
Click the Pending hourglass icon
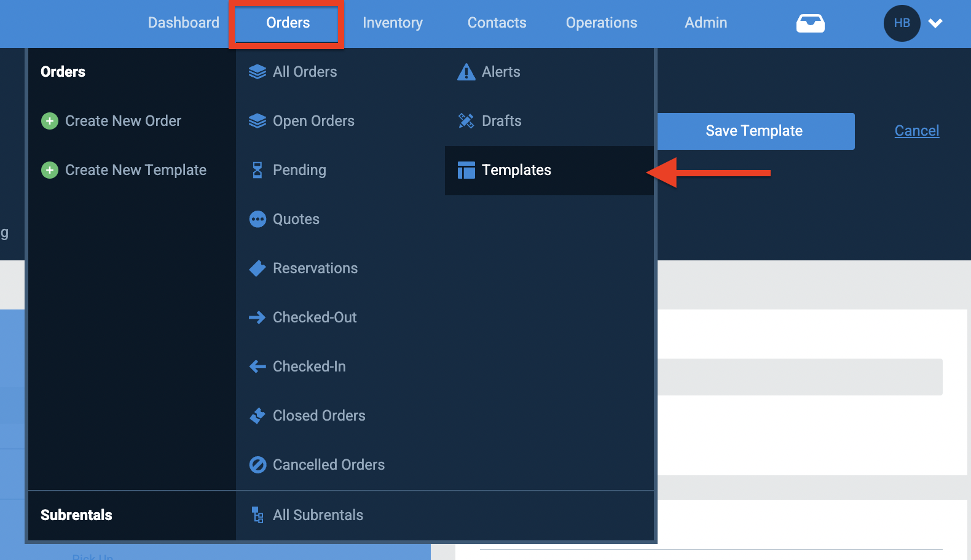(x=257, y=170)
